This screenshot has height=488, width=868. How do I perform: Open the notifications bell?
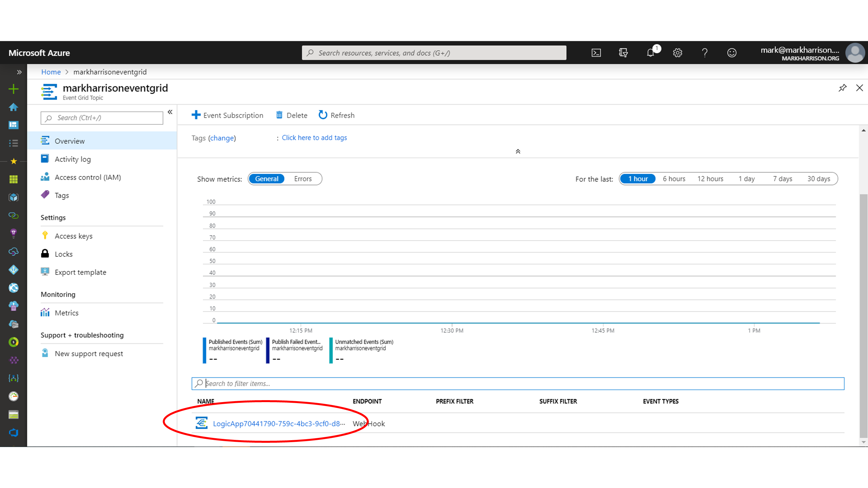click(650, 53)
